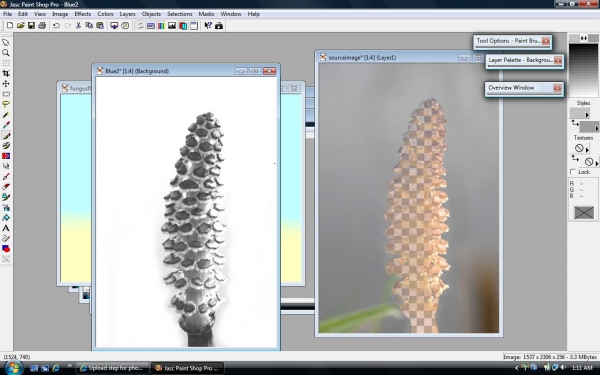The width and height of the screenshot is (600, 375).
Task: Select the Clone Brush tool
Action: tap(6, 145)
